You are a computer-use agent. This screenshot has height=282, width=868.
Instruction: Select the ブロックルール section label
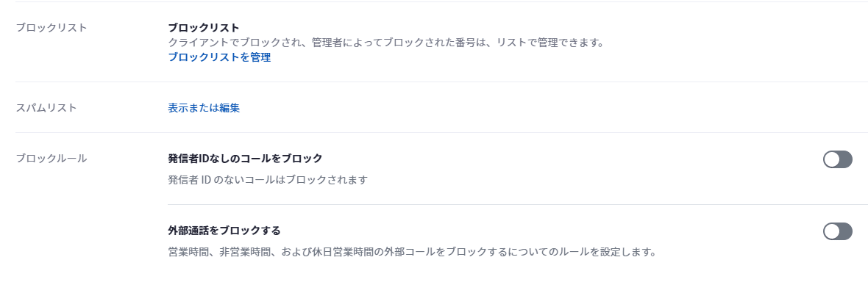[x=51, y=158]
